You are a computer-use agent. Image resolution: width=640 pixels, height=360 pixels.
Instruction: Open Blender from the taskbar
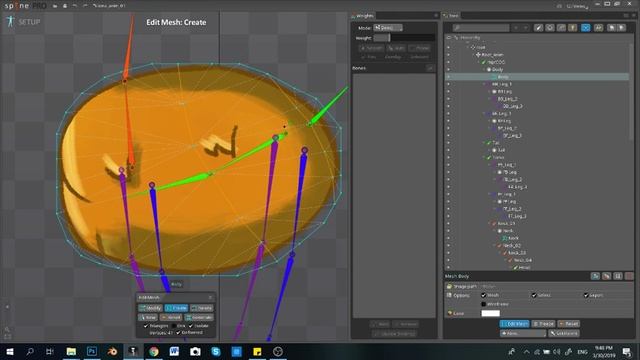(112, 351)
